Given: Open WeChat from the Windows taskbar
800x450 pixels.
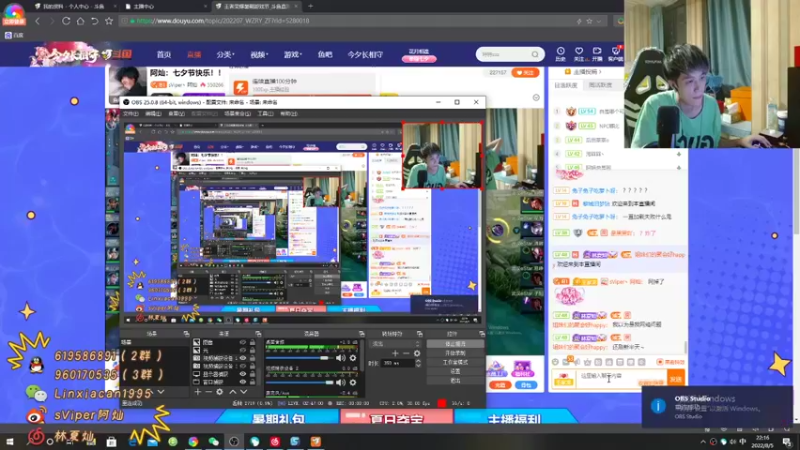Looking at the screenshot, I should coord(213,441).
